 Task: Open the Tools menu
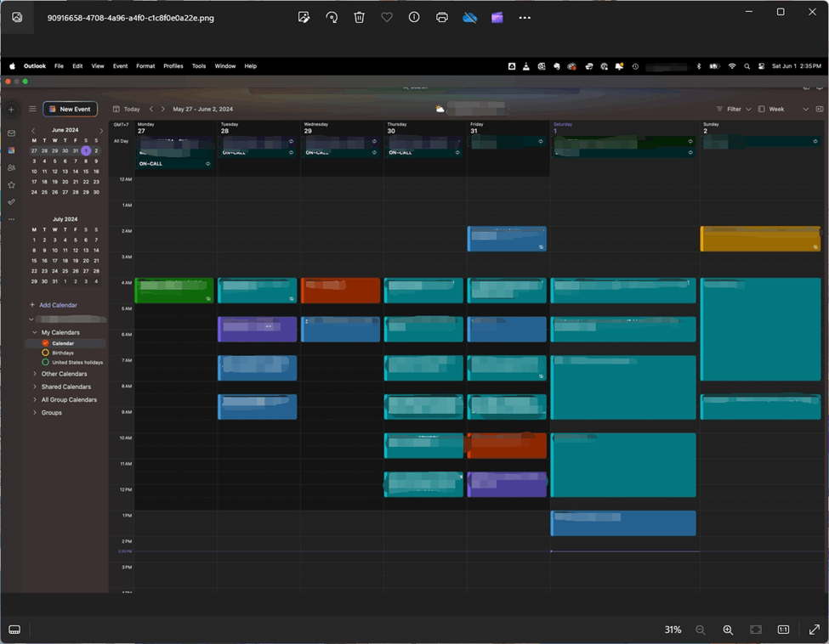pos(199,66)
